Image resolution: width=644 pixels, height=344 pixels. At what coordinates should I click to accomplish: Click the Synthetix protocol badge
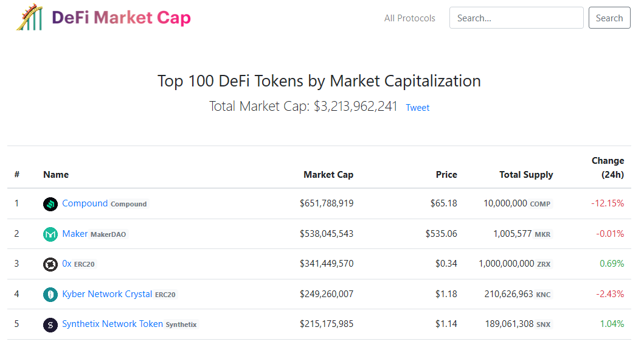coord(181,325)
